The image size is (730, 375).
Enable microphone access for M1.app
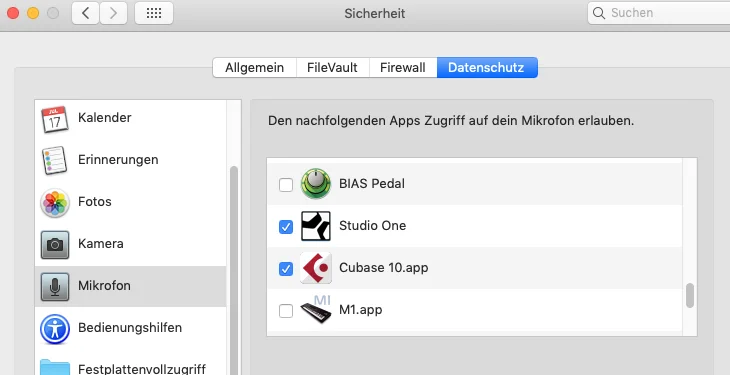pos(286,311)
